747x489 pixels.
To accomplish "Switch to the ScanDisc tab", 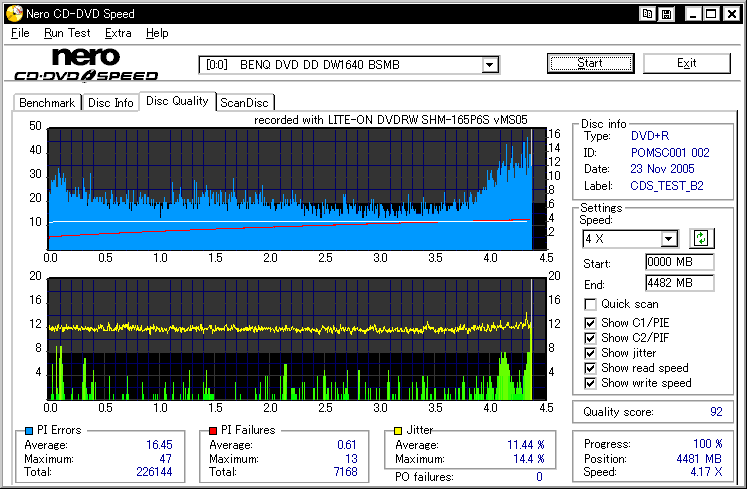I will click(x=245, y=102).
